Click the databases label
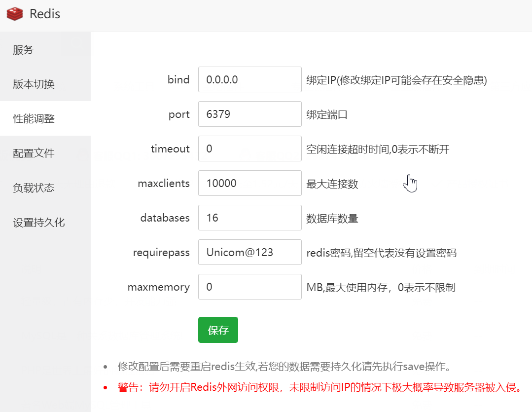This screenshot has height=412, width=532. click(x=165, y=218)
